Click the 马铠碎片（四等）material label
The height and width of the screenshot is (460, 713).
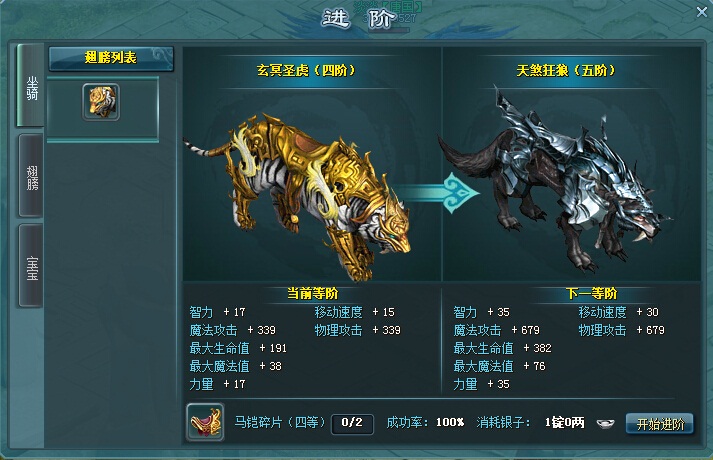[x=280, y=422]
